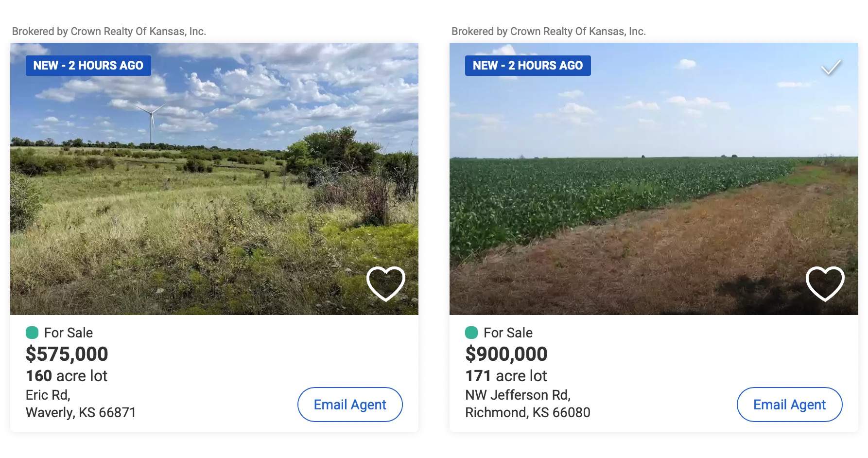Click the broker name above Waverly listing
Screen dimensions: 868x458
click(109, 32)
